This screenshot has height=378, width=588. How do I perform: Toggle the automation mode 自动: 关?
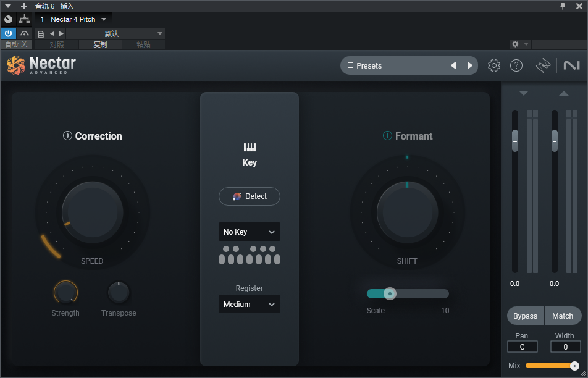pyautogui.click(x=16, y=44)
